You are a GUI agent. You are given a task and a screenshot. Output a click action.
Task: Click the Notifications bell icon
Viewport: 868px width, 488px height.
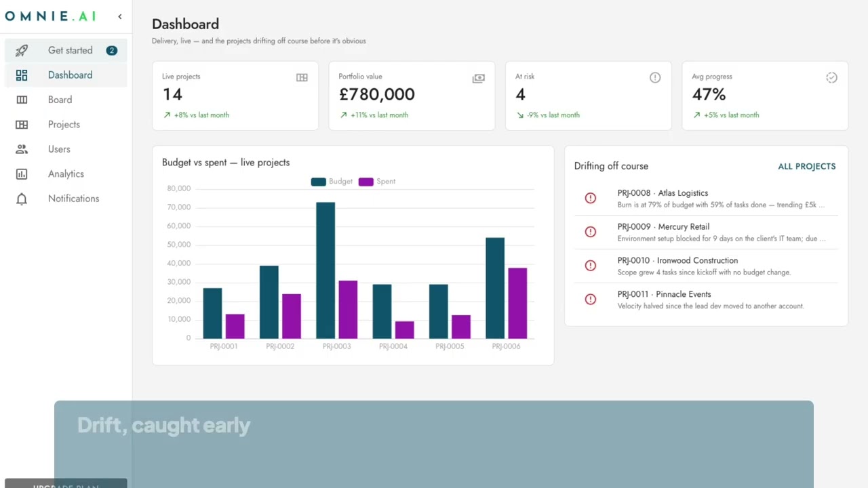[22, 199]
